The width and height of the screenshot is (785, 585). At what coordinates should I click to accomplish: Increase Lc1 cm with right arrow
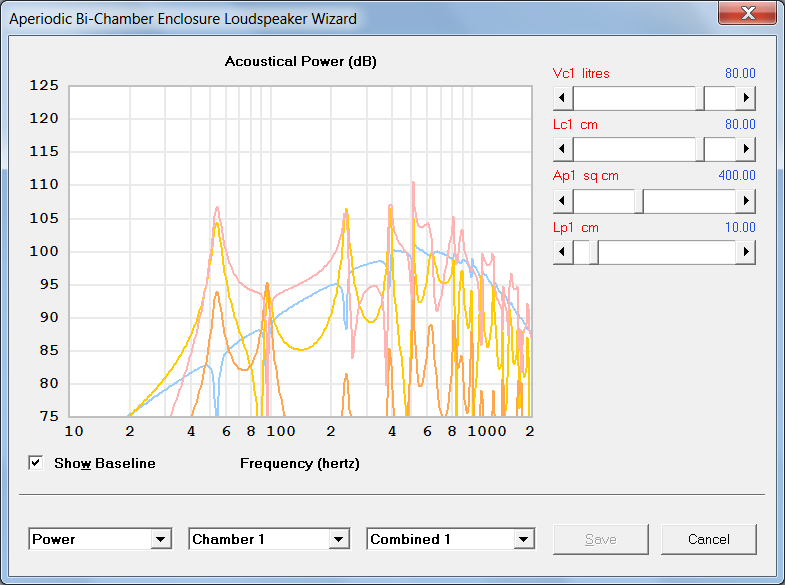pos(745,149)
